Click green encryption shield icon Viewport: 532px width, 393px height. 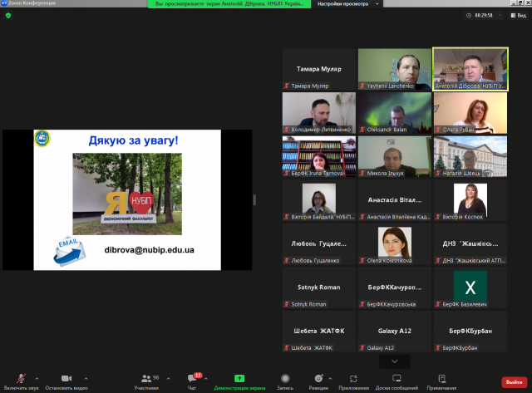click(x=7, y=15)
